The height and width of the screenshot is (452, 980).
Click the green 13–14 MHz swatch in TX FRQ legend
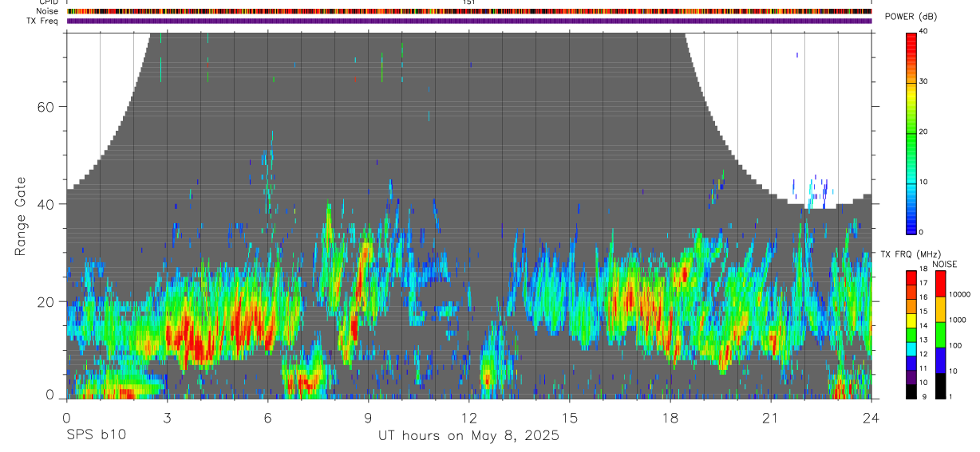coord(911,334)
